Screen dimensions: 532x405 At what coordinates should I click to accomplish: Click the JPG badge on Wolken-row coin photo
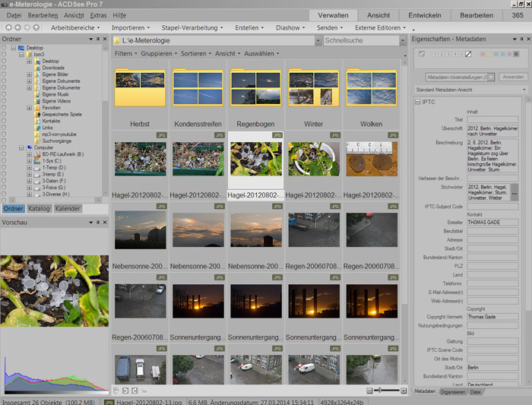393,135
